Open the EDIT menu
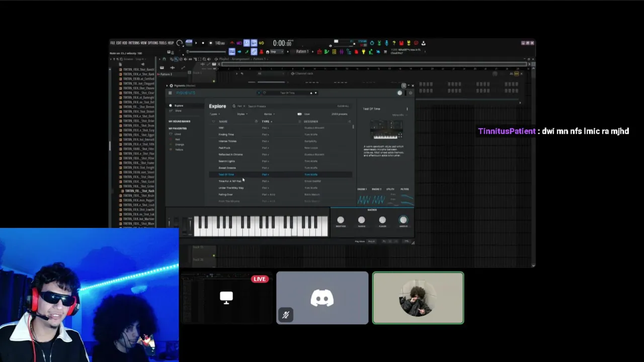 (x=119, y=43)
